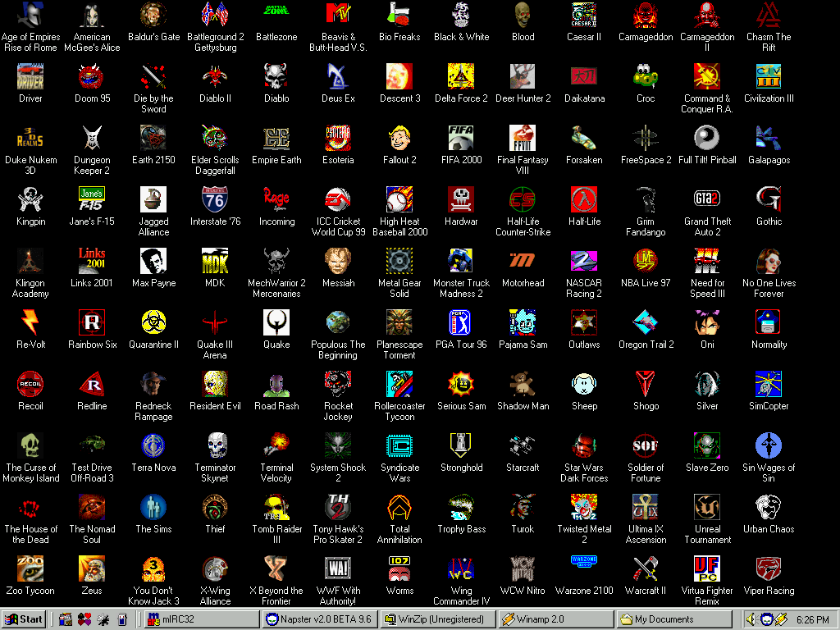Click the Winamp lightning tray icon
This screenshot has height=630, width=840.
coord(781,619)
